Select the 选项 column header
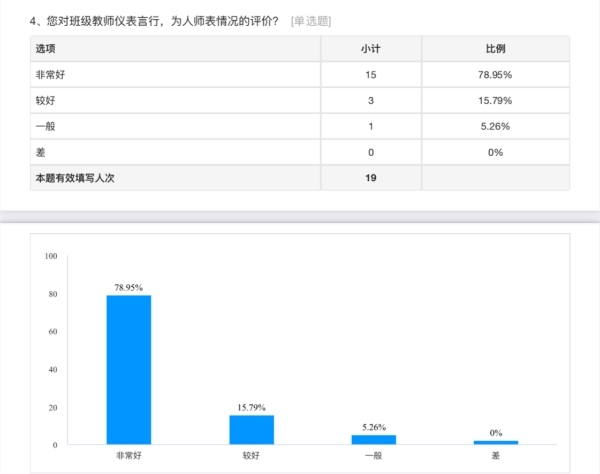Viewport: 600px width, 474px height. coord(46,48)
